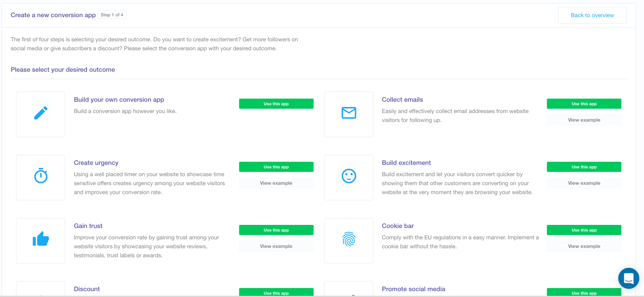
Task: View example for Create urgency
Action: pos(276,183)
